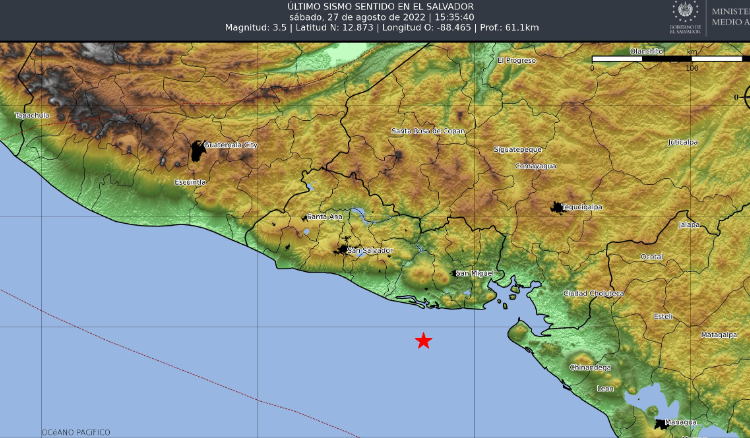Click the Tegucigalpa black urban area marker
750x438 pixels.
pyautogui.click(x=557, y=207)
